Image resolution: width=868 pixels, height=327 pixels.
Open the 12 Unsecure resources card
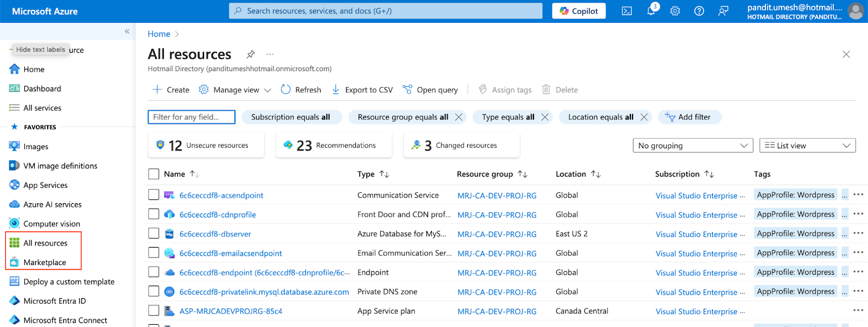coord(206,145)
